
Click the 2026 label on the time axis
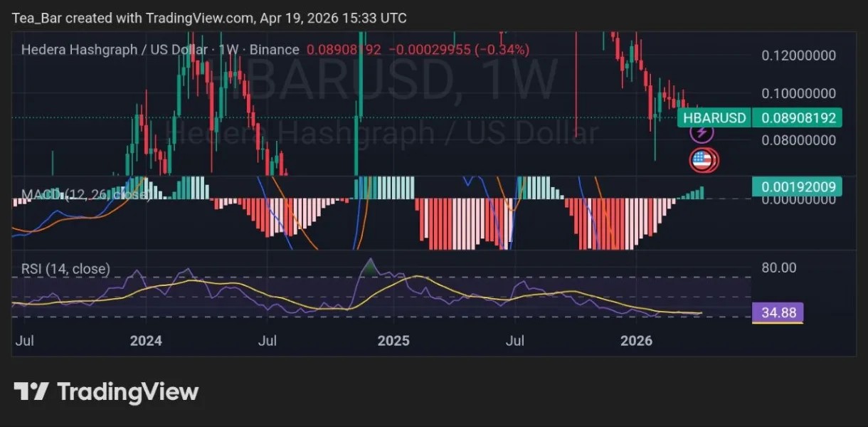pos(637,341)
